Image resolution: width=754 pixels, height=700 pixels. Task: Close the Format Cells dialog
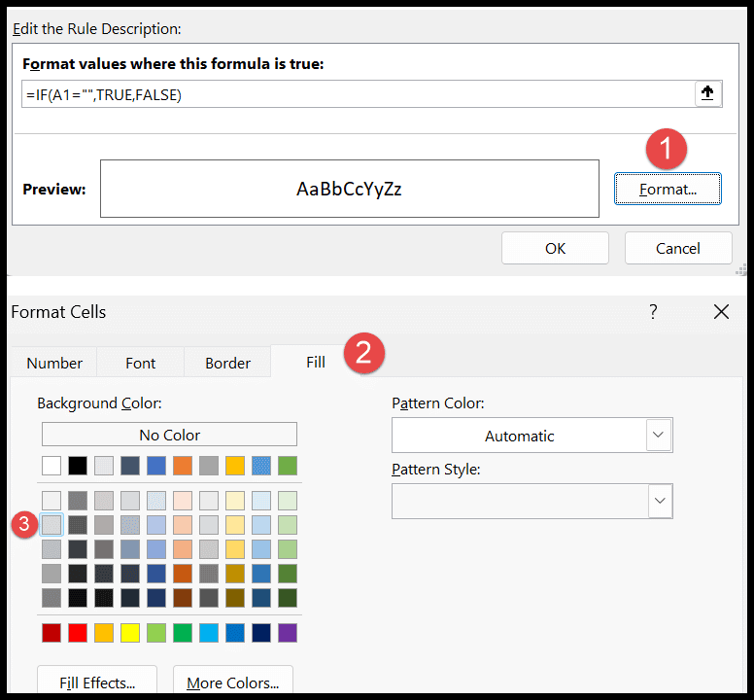click(x=721, y=312)
